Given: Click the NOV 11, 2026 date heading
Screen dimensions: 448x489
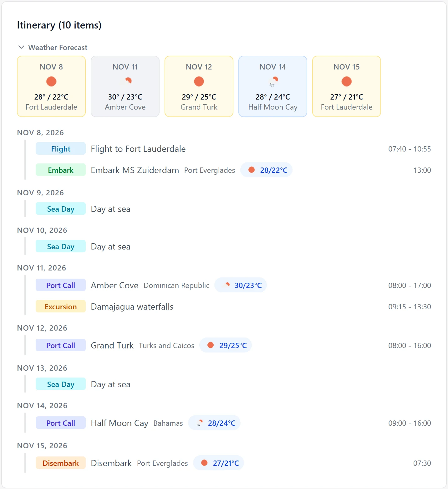Looking at the screenshot, I should 42,268.
